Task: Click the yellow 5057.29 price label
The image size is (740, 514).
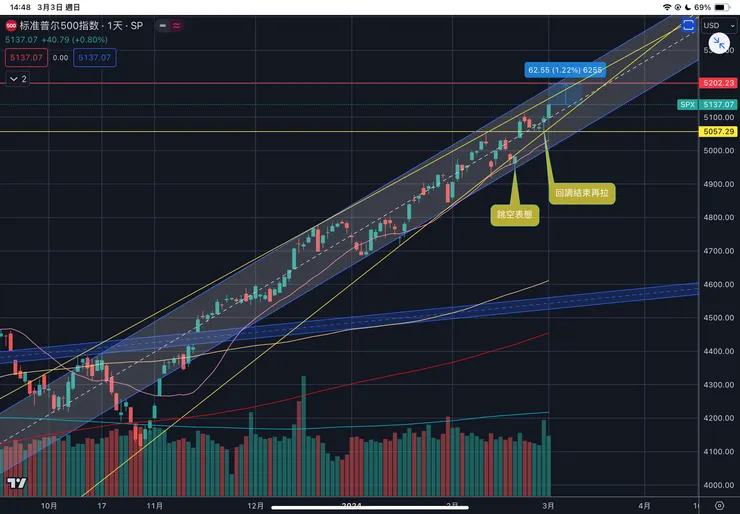Action: coord(717,131)
